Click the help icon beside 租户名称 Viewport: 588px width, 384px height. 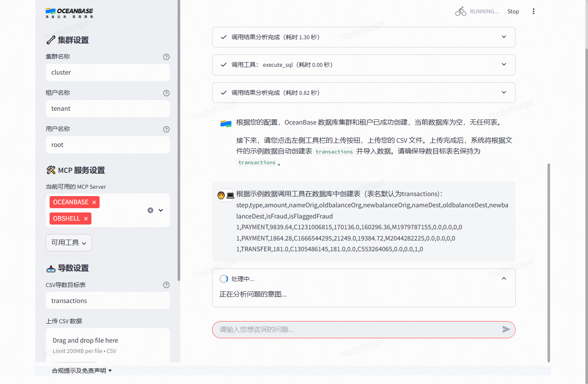click(166, 93)
